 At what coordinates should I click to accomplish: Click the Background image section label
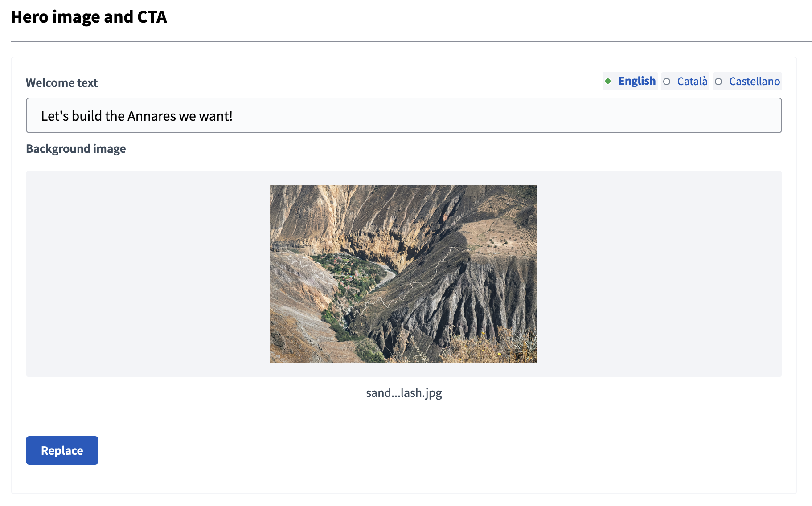[75, 149]
